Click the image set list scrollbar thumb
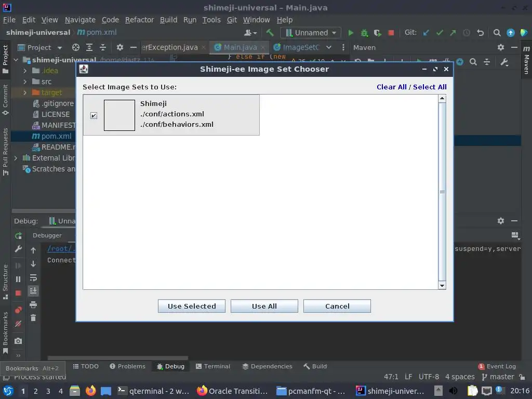The image size is (532, 399). [x=442, y=192]
